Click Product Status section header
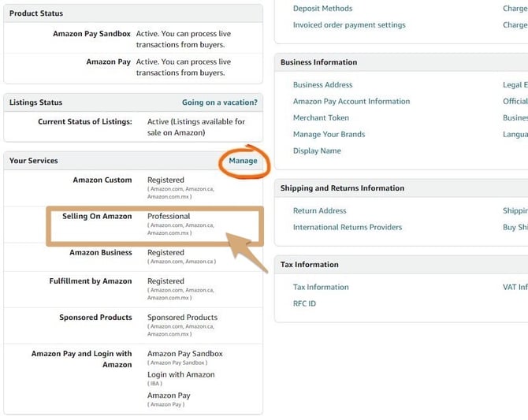This screenshot has height=420, width=528. (x=36, y=13)
